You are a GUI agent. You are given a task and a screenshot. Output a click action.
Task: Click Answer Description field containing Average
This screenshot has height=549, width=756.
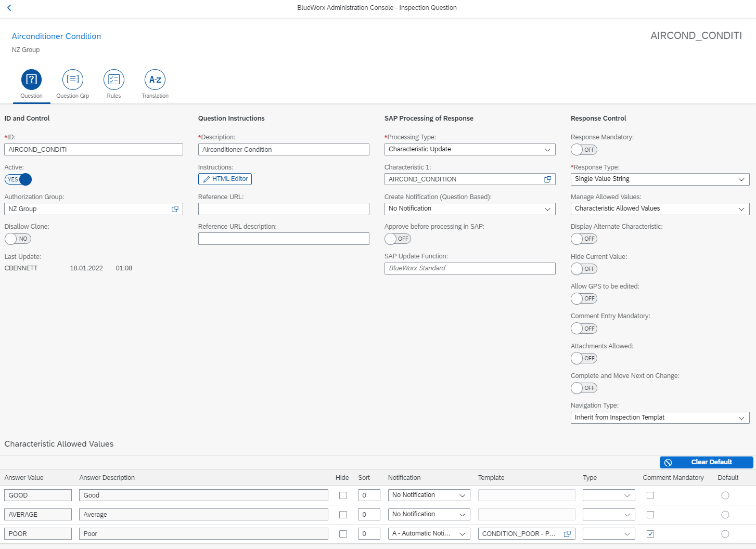point(203,514)
